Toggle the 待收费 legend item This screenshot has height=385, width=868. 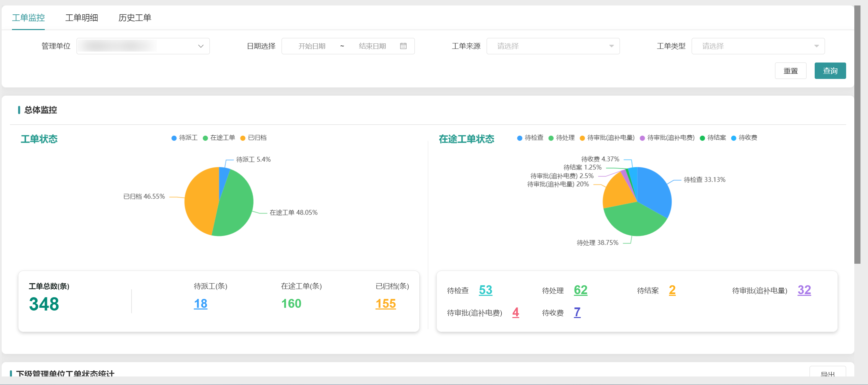click(x=744, y=138)
